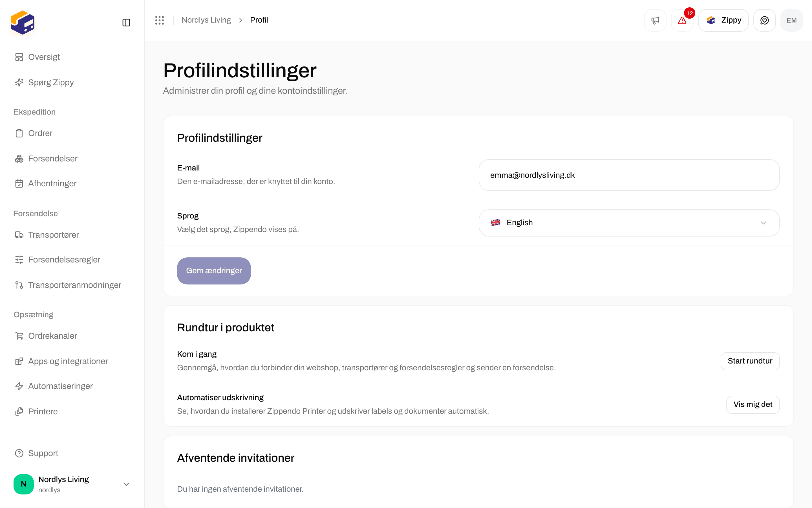The height and width of the screenshot is (508, 812).
Task: Click the Ordrekanaler cart icon
Action: click(19, 336)
